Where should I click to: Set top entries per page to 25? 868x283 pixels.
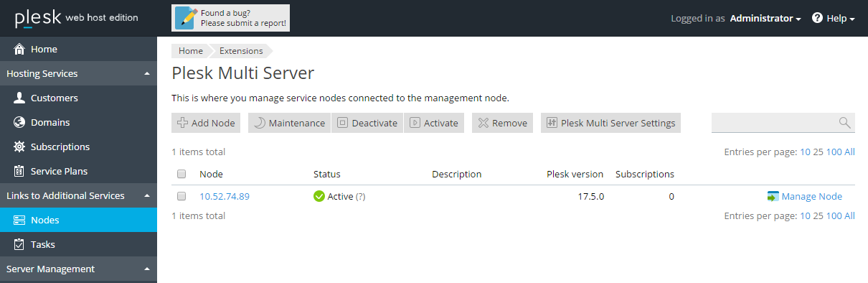click(x=818, y=152)
